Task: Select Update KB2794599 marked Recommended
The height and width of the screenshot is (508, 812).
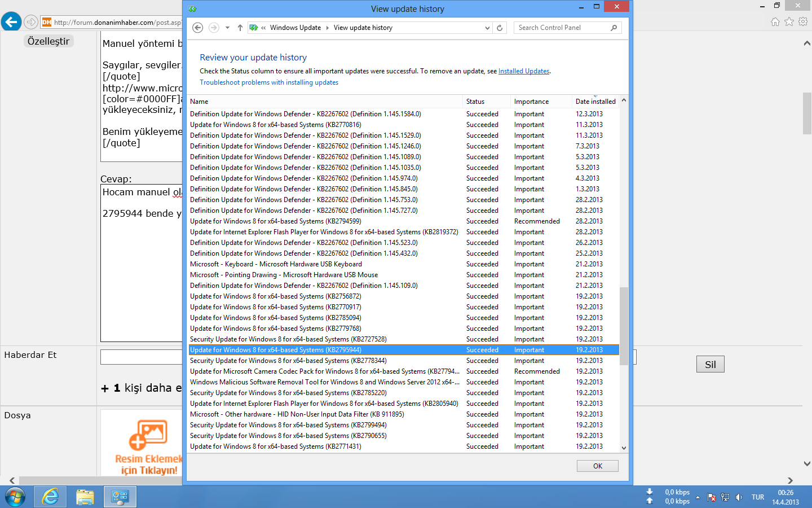Action: (404, 221)
